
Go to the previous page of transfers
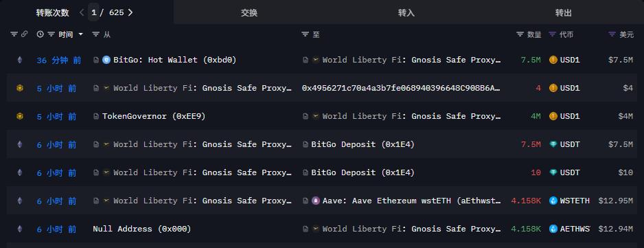82,12
